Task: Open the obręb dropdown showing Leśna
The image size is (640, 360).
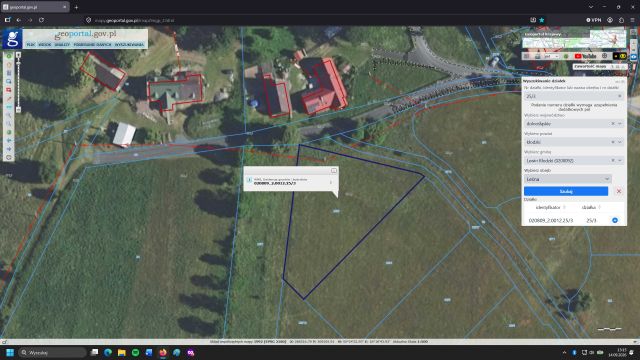Action: tap(568, 179)
